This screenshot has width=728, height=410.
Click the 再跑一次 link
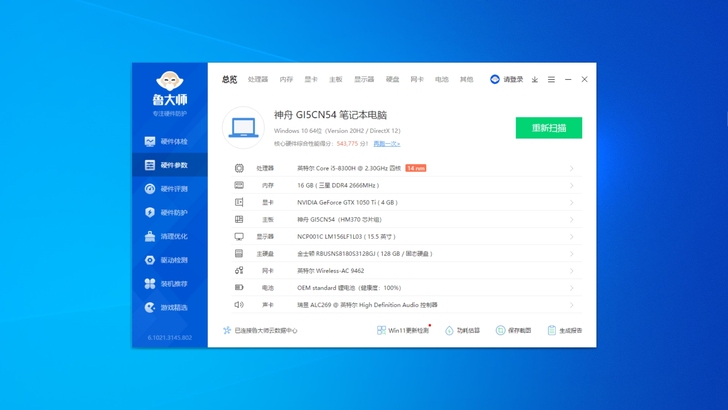point(387,144)
